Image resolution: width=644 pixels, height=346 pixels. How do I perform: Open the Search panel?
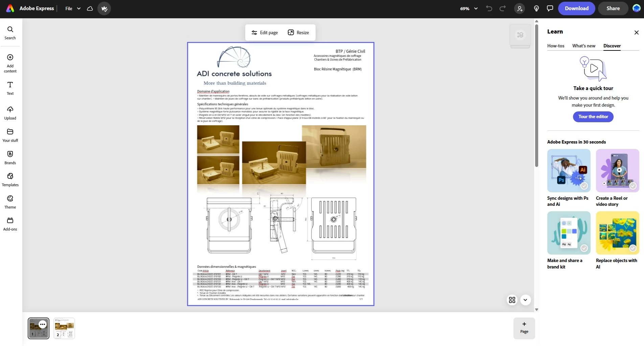point(10,33)
